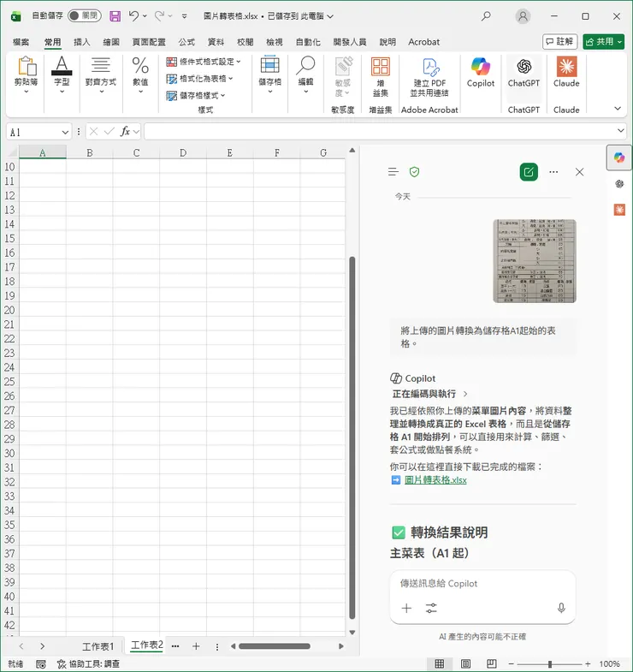Click the green shield protection icon
Screen dimensions: 633x672
pyautogui.click(x=414, y=172)
